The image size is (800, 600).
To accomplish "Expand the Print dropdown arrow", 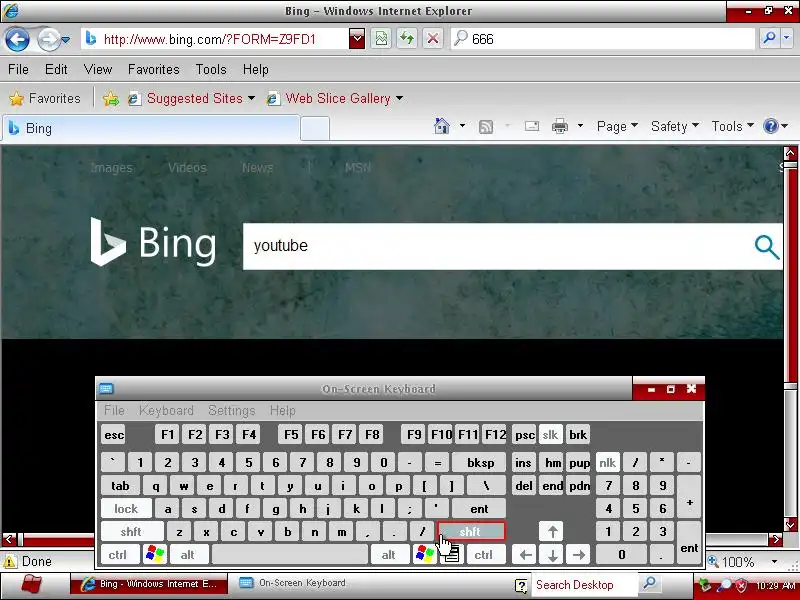I will point(580,126).
